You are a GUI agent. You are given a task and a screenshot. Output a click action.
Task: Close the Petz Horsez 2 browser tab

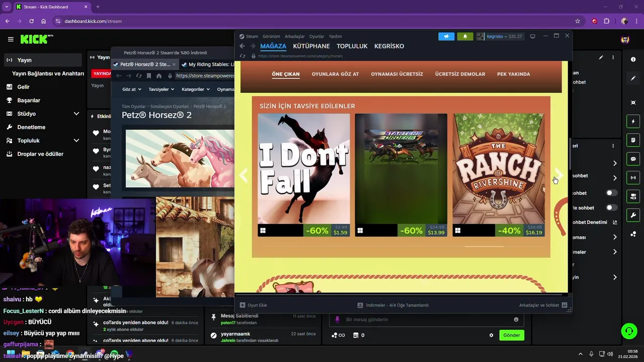tap(174, 64)
